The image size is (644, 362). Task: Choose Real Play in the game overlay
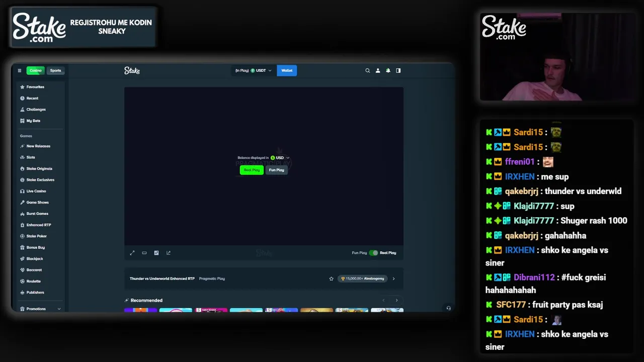252,170
